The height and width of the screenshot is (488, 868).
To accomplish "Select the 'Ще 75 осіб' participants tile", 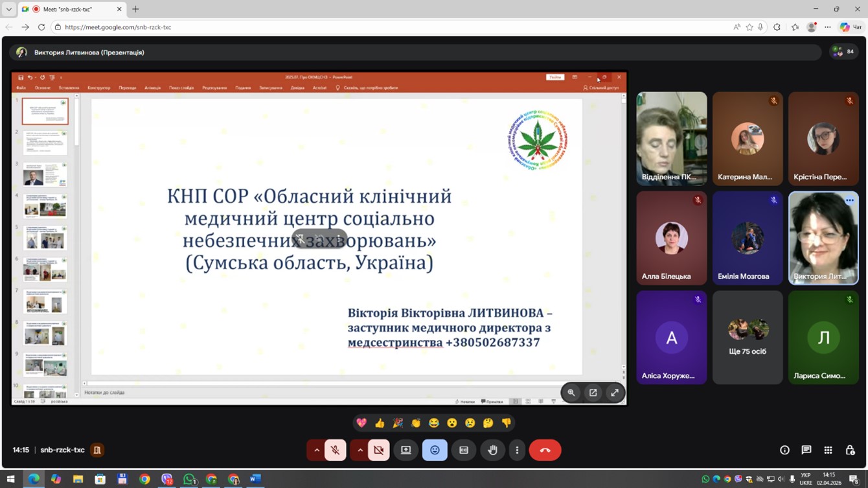I will coord(748,337).
